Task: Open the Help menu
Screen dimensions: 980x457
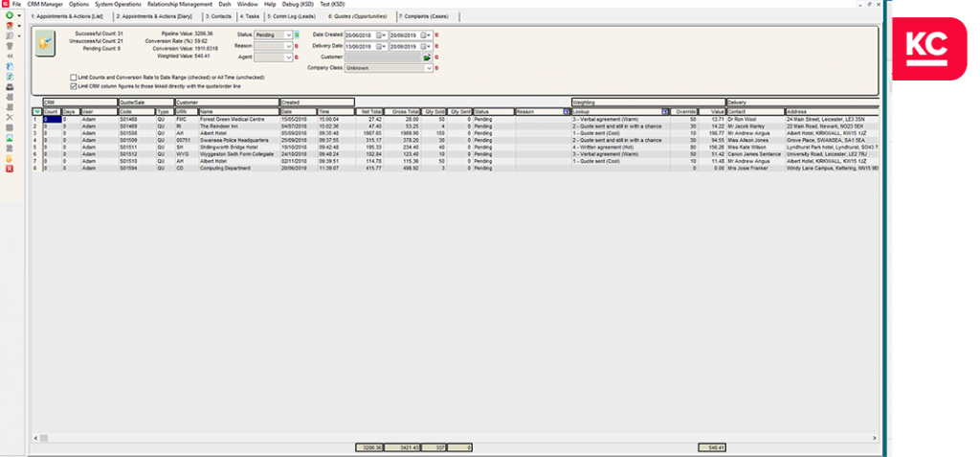Action: (x=270, y=4)
